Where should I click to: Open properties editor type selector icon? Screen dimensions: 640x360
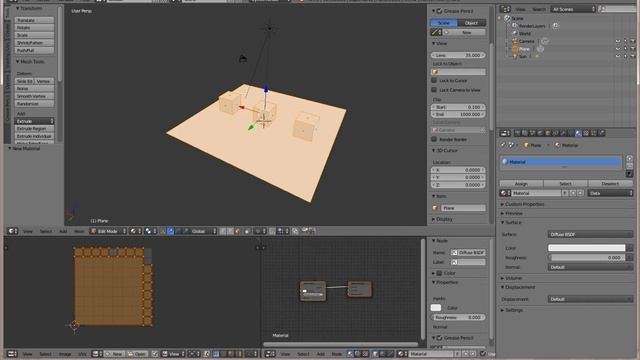[x=504, y=133]
